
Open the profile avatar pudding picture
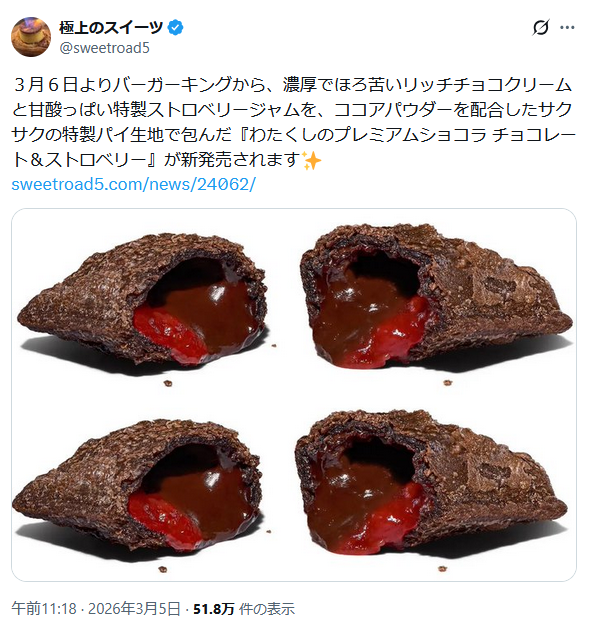click(x=31, y=37)
